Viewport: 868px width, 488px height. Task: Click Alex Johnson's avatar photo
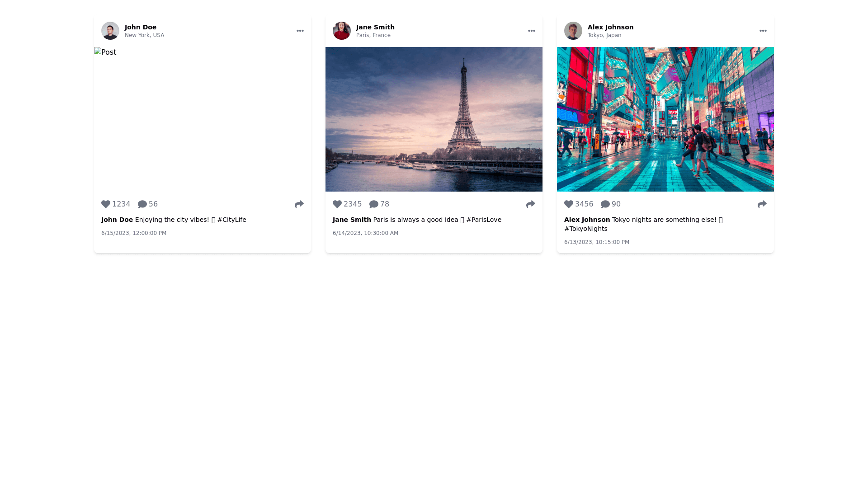pyautogui.click(x=573, y=31)
